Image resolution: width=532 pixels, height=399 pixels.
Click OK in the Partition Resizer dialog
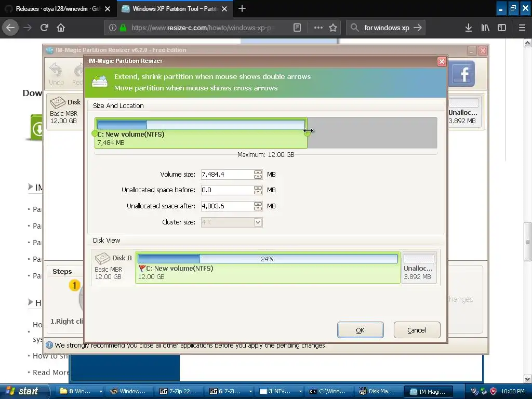pos(361,330)
